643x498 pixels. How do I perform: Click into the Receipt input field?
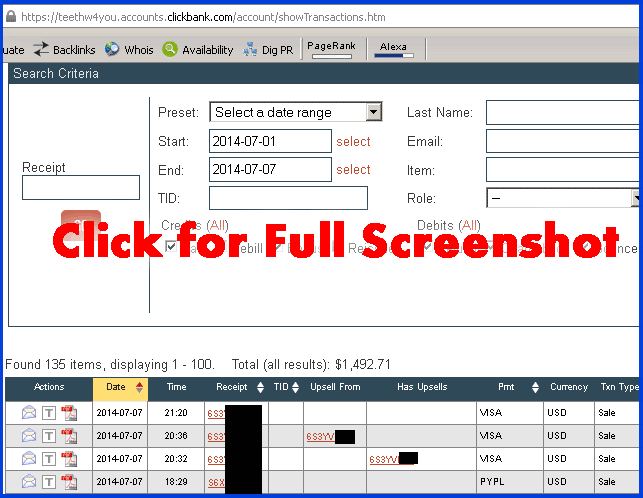[81, 187]
